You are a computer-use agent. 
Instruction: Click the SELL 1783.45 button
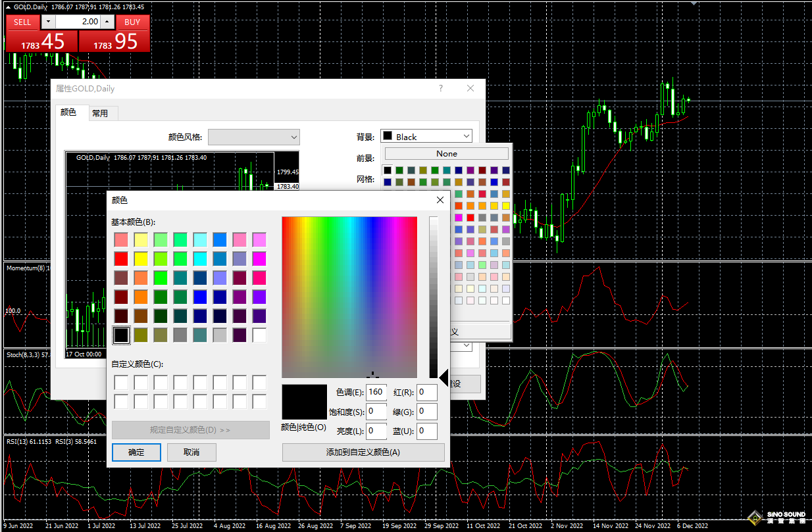point(41,41)
